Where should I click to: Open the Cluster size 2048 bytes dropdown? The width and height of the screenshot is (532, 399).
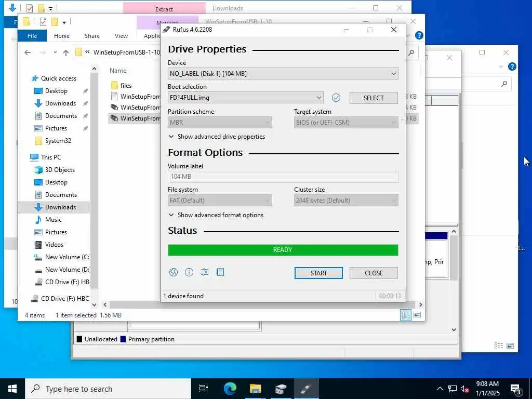click(346, 201)
